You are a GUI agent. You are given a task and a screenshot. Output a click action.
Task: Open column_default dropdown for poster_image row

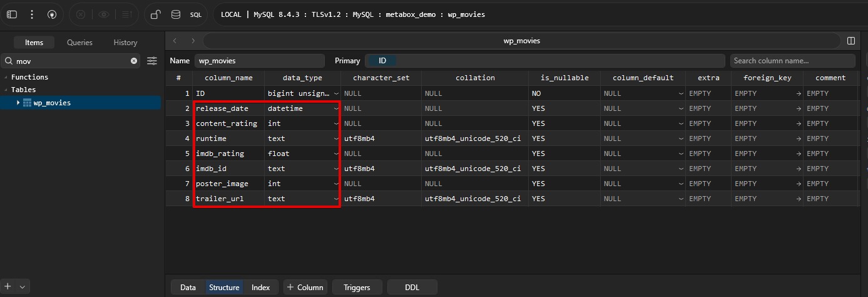pyautogui.click(x=680, y=184)
